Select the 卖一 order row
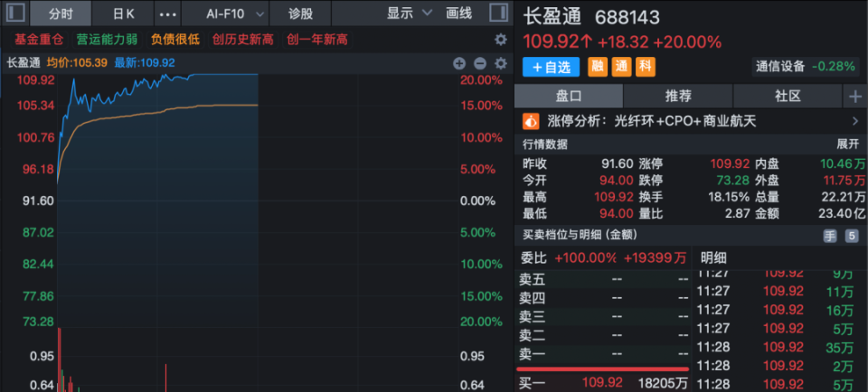Image resolution: width=868 pixels, height=392 pixels. (603, 354)
